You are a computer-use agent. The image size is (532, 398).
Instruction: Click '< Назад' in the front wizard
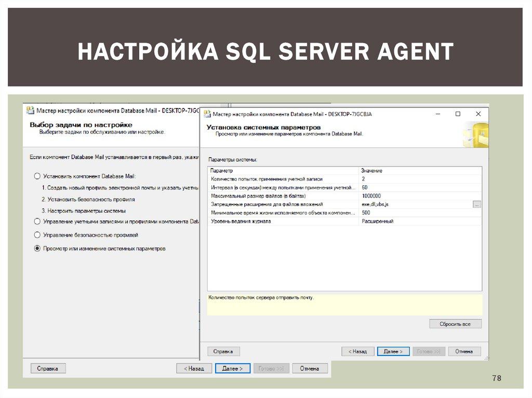click(x=357, y=351)
